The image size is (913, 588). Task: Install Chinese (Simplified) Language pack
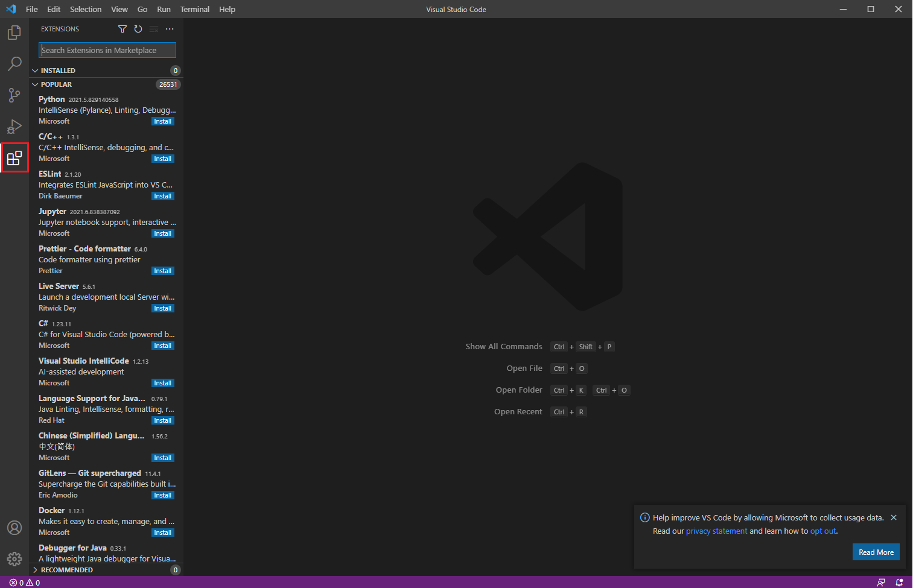(x=163, y=458)
